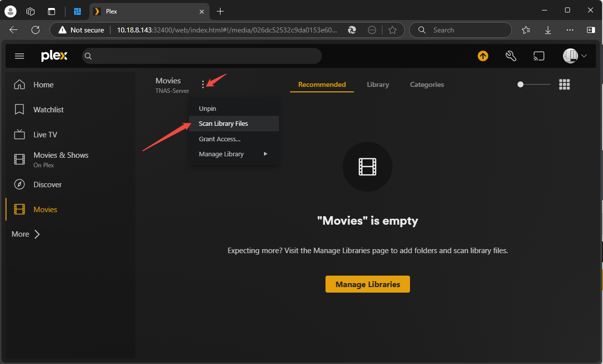Select the Plex browser tab
This screenshot has height=364, width=603.
149,11
